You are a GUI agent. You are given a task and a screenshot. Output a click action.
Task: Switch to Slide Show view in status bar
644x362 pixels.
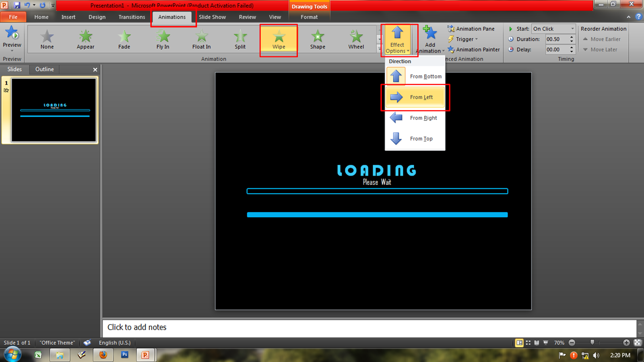(546, 342)
